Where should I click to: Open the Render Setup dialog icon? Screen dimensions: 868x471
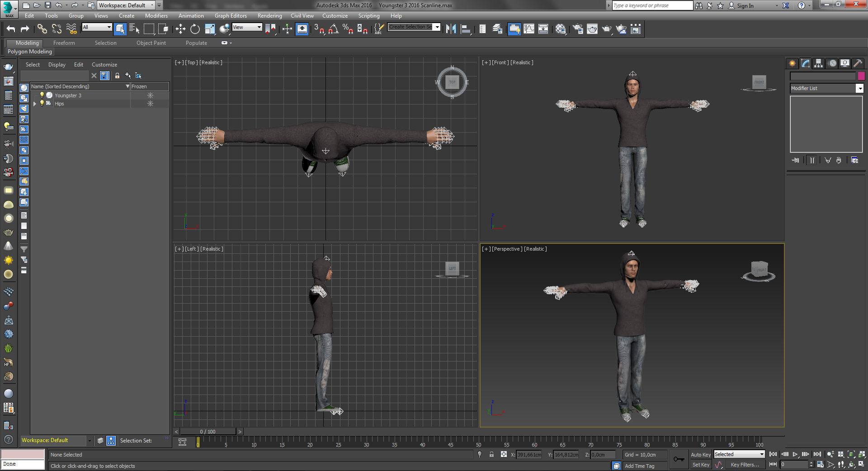577,29
